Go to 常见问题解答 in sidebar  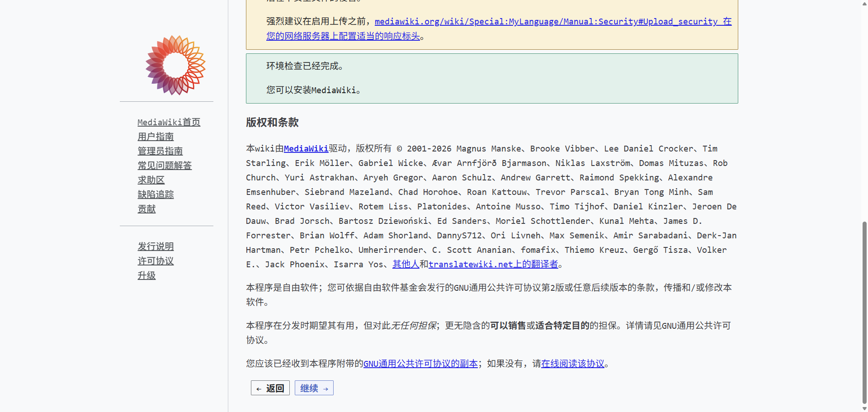[165, 166]
